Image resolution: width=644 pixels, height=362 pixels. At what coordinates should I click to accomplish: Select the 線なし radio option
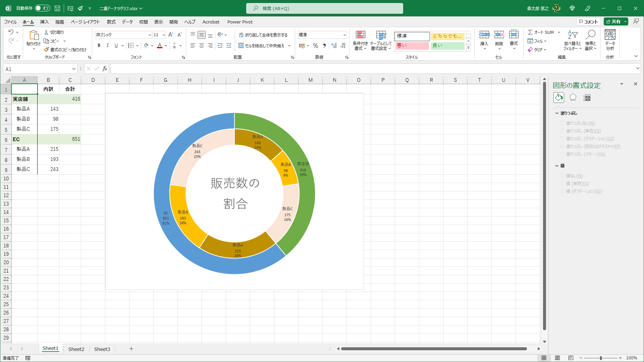(x=562, y=176)
